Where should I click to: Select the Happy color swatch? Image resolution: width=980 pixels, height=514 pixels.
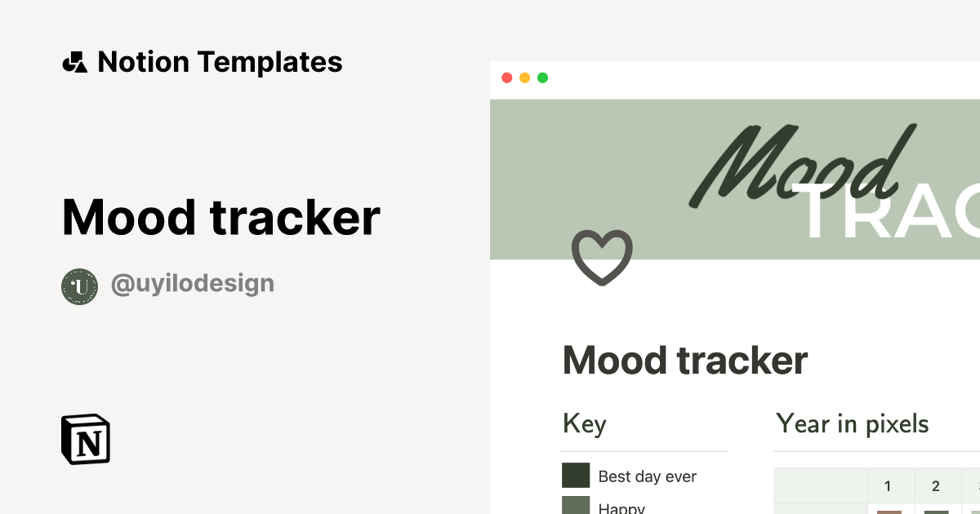pos(576,505)
